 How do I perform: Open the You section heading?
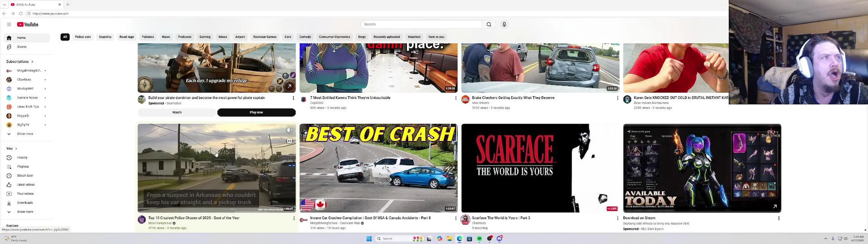point(12,148)
